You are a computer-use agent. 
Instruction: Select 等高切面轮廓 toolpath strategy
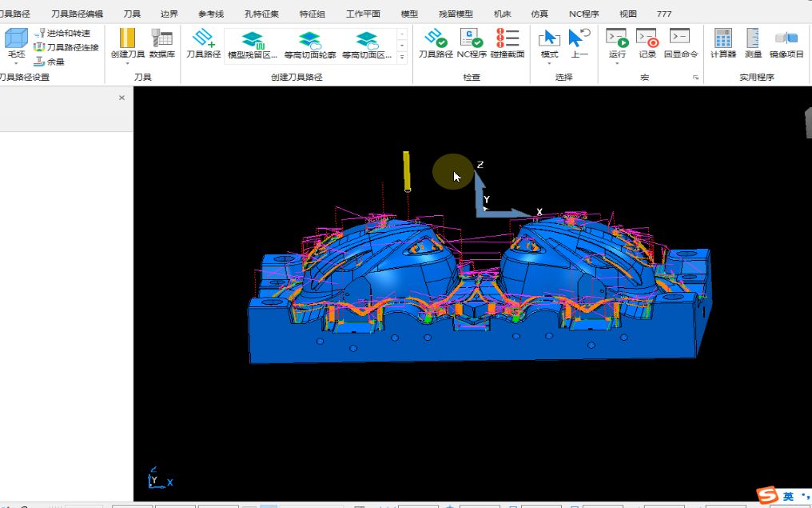309,45
